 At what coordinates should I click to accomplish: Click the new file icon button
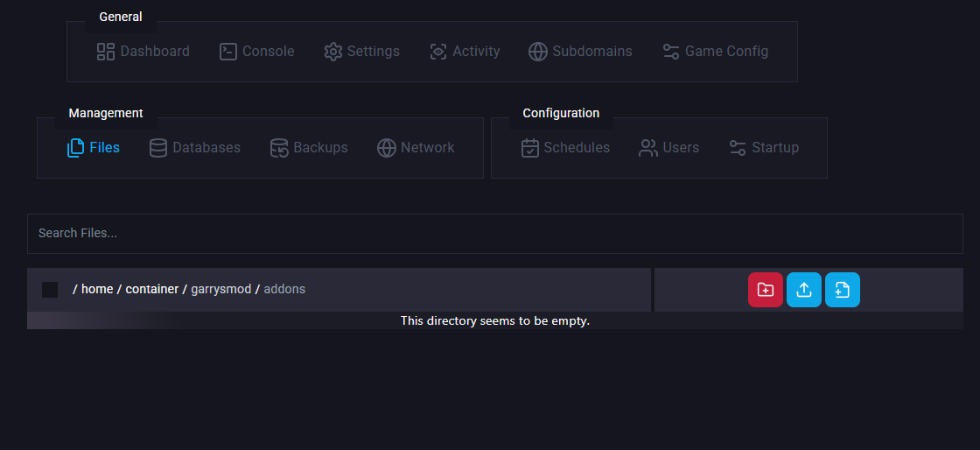843,290
